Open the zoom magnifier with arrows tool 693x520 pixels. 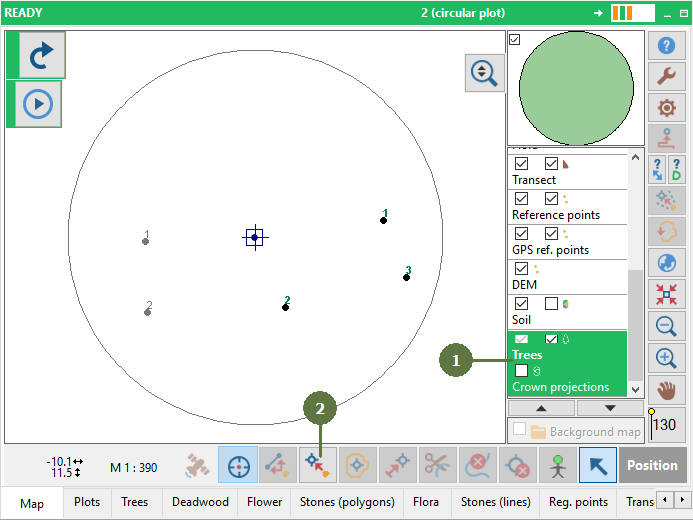(484, 73)
